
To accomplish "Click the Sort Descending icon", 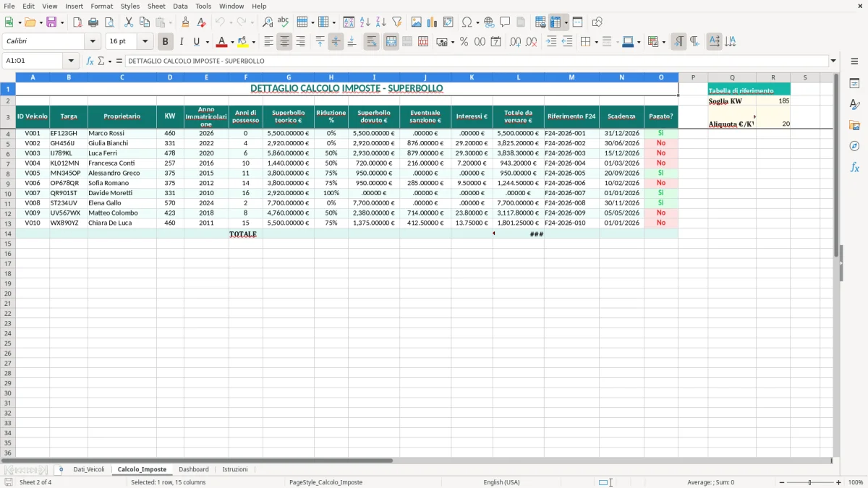I will click(380, 22).
